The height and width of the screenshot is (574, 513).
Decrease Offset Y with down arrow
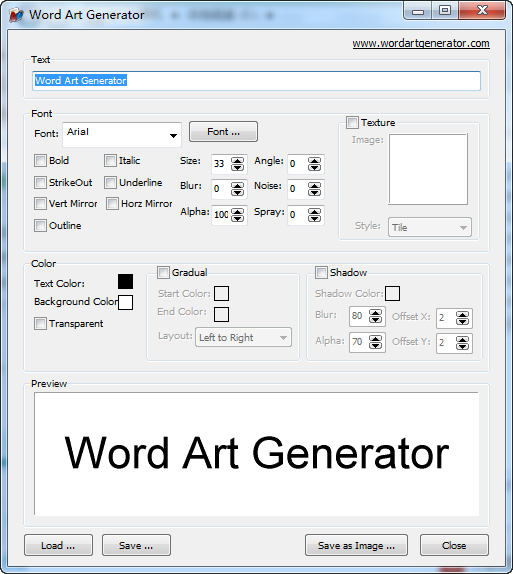pos(462,346)
